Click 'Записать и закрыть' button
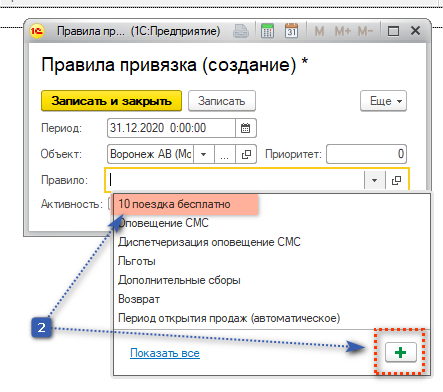The height and width of the screenshot is (392, 443). click(111, 101)
